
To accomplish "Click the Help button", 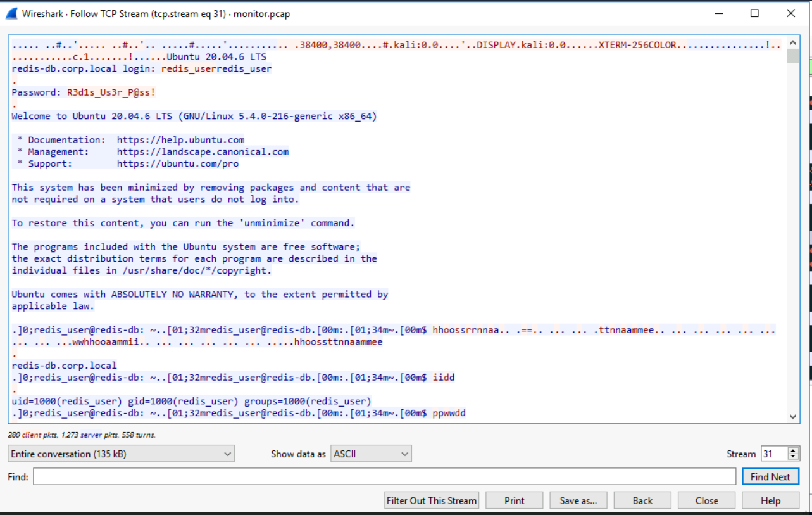I will pos(770,500).
